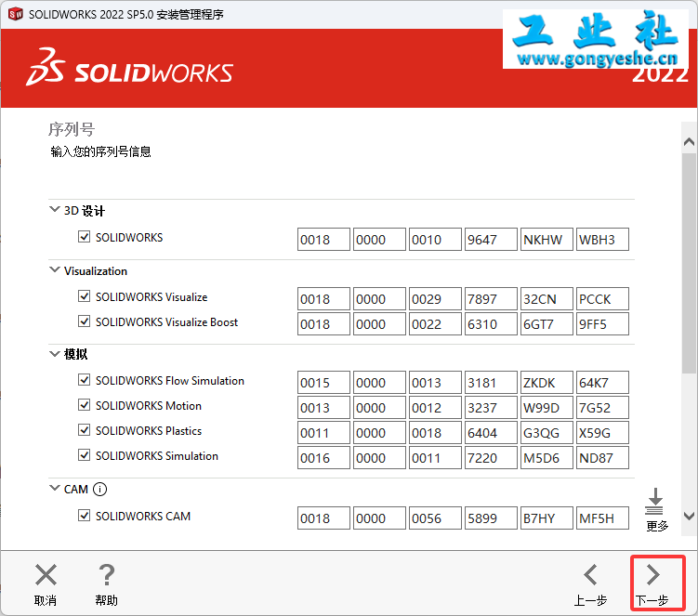The height and width of the screenshot is (616, 698).
Task: Toggle SOLIDWORKS Flow Simulation checkbox
Action: point(84,380)
